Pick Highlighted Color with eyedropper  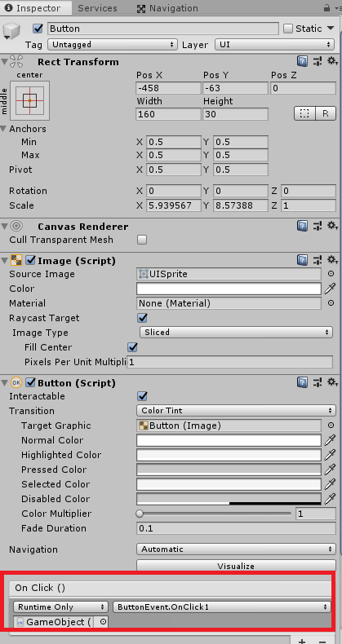pyautogui.click(x=330, y=455)
